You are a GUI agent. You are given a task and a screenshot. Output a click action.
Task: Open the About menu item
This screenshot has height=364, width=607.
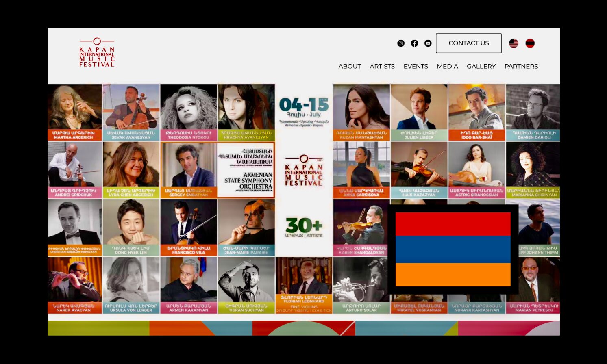(x=350, y=66)
